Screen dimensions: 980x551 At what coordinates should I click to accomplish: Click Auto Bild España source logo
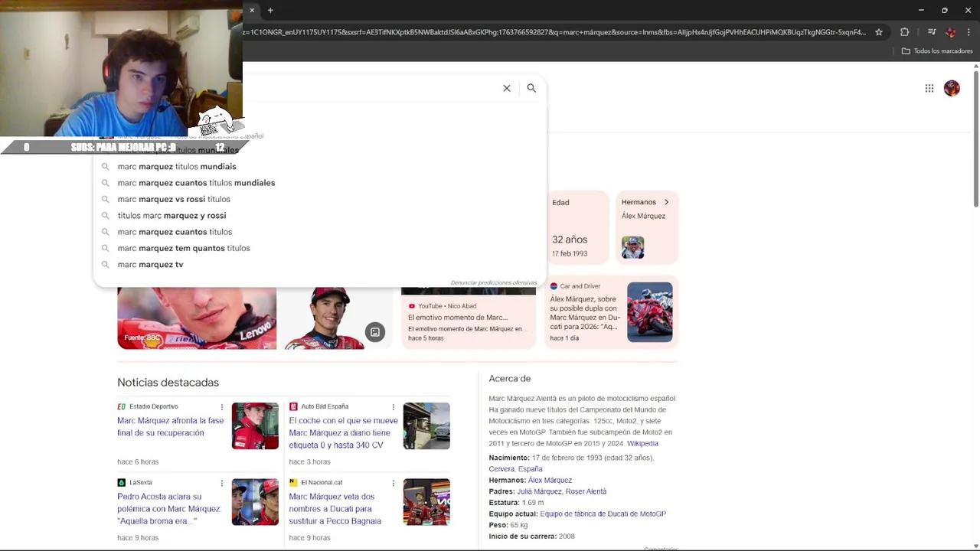293,406
